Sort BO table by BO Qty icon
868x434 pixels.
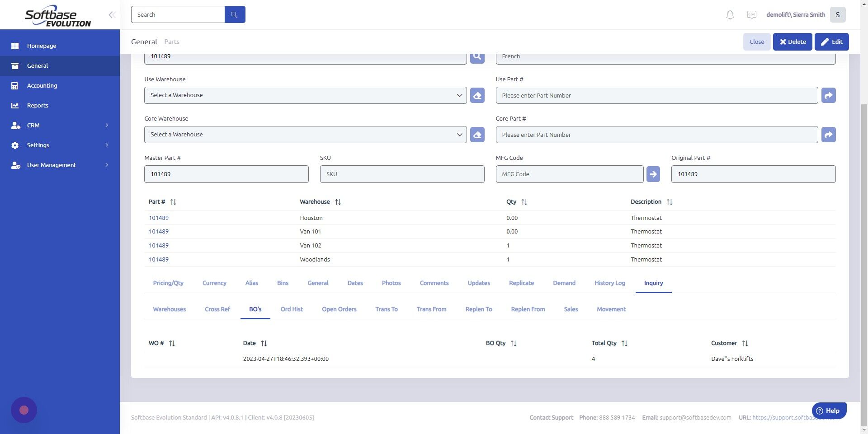(514, 343)
